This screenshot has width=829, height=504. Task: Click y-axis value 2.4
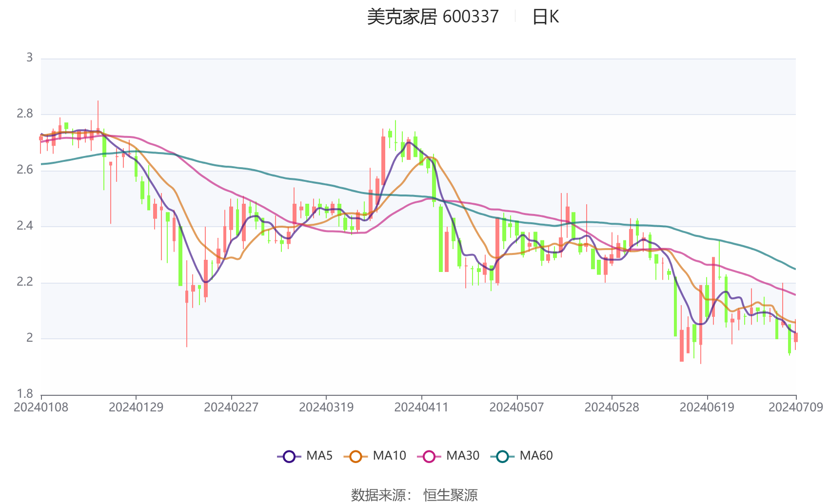pyautogui.click(x=25, y=226)
